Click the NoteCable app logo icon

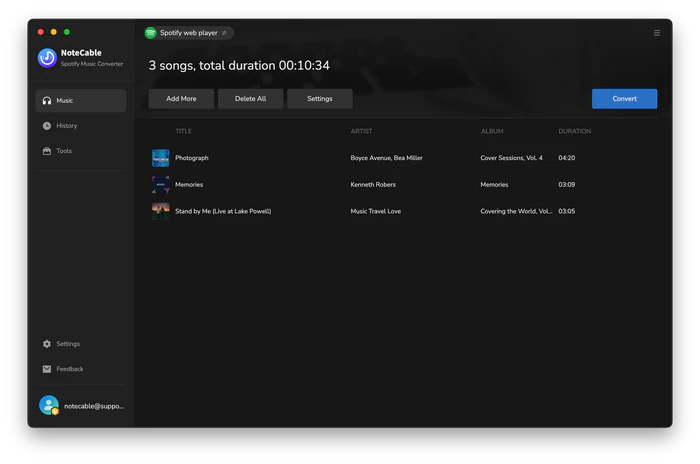[47, 58]
